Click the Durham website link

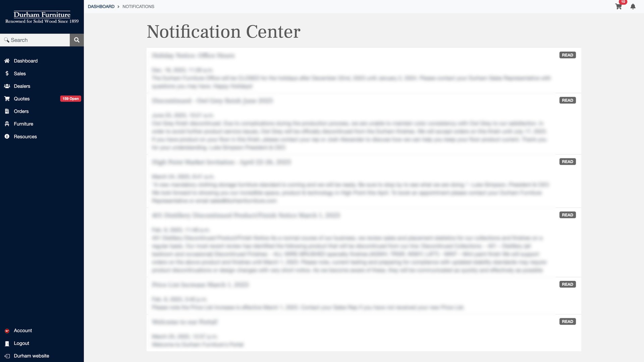[x=32, y=356]
